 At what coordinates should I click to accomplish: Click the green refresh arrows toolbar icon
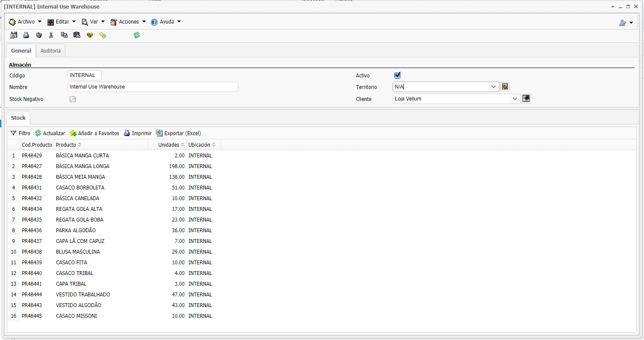coord(137,35)
